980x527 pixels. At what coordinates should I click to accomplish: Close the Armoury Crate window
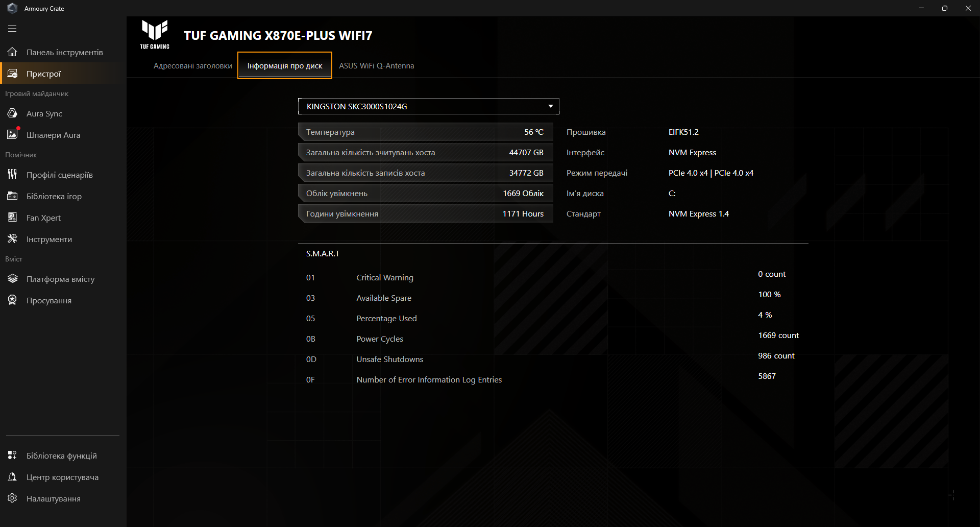pyautogui.click(x=968, y=8)
